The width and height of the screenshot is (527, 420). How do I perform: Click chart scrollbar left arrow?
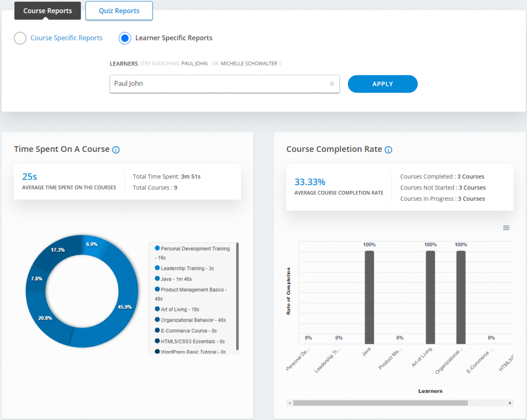(x=290, y=403)
